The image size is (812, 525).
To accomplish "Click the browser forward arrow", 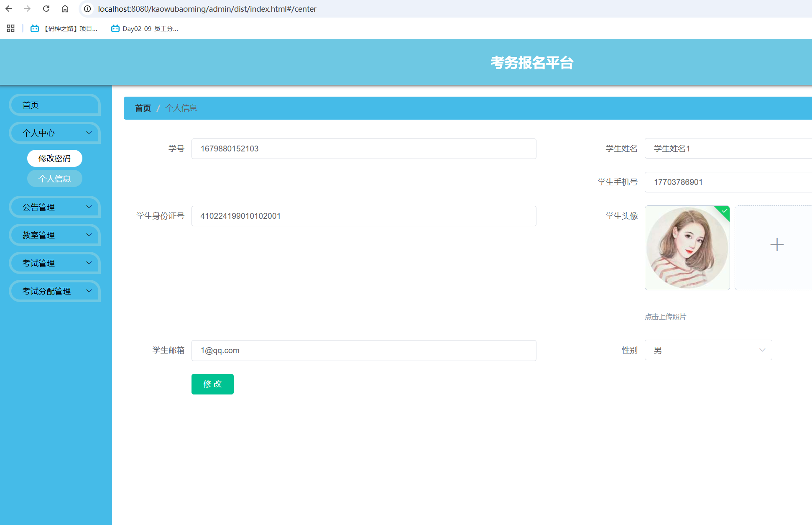I will tap(27, 9).
